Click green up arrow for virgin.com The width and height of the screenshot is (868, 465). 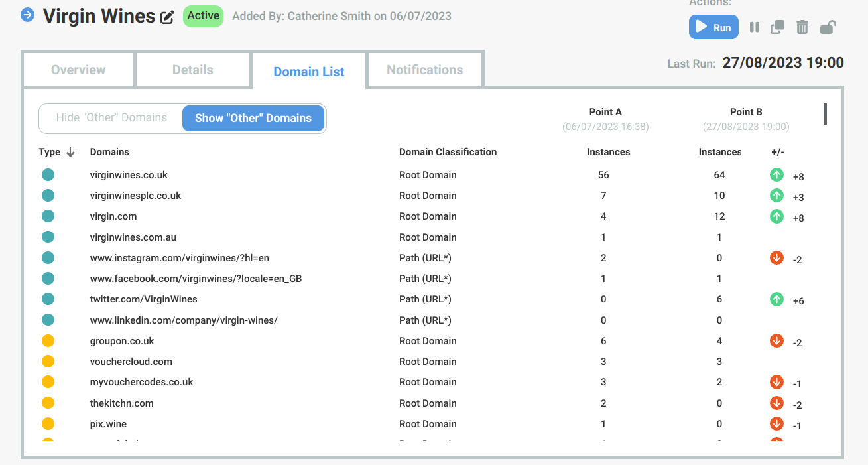pos(776,217)
